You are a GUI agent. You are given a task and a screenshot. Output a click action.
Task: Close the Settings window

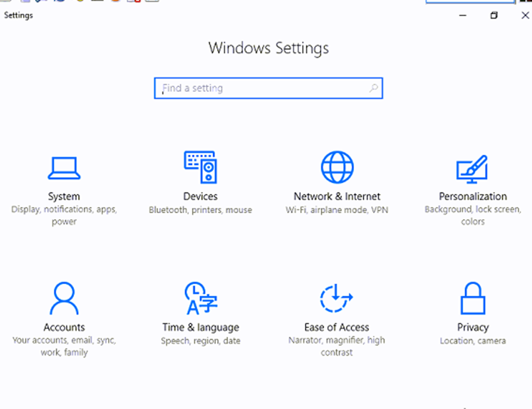tap(524, 16)
